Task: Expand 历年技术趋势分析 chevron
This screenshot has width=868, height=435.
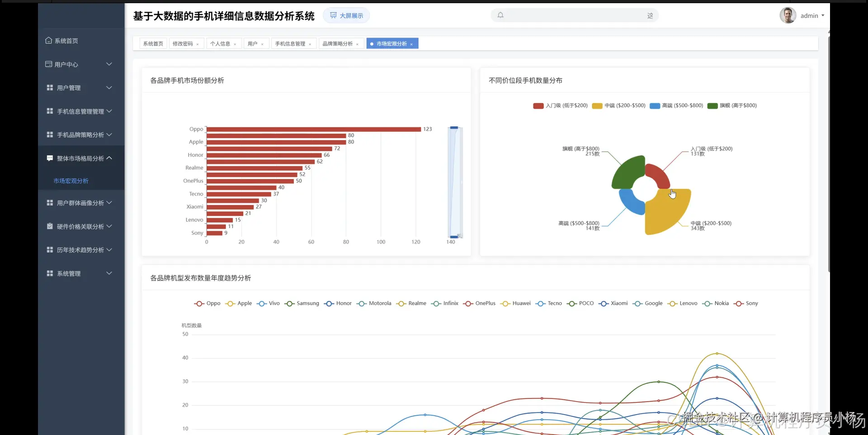Action: [109, 250]
